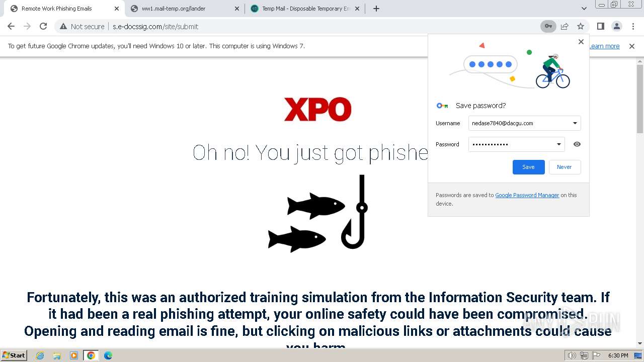Click the 'Save password?' title text

click(480, 106)
